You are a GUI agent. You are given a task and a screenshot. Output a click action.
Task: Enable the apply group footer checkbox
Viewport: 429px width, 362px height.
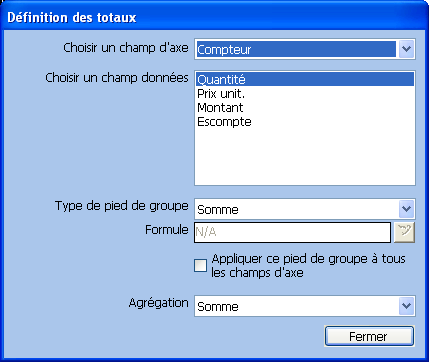pos(200,266)
